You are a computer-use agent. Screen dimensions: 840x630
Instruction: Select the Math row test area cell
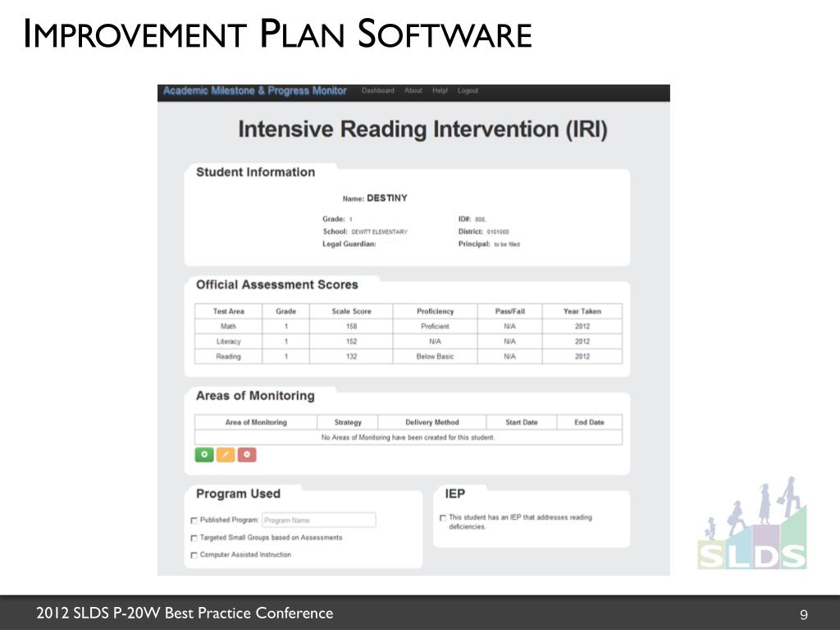[228, 326]
